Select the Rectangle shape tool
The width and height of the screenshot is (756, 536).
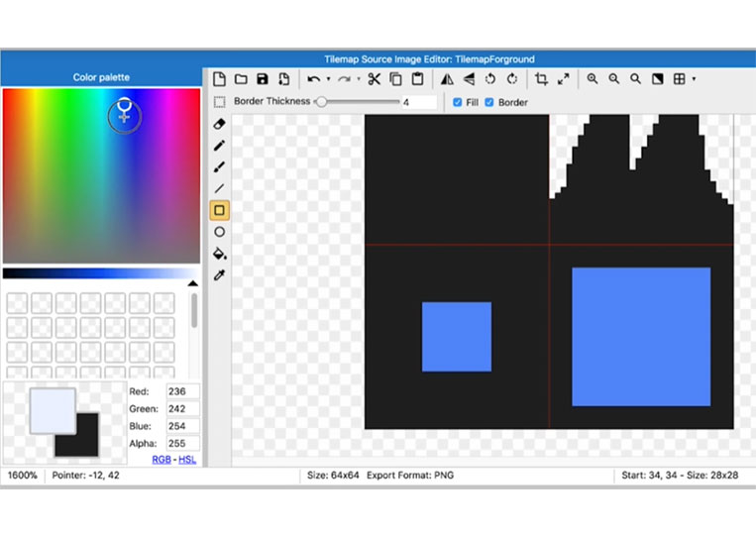(219, 211)
